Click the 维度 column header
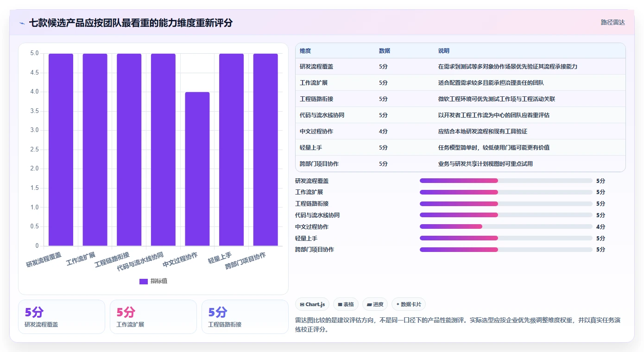This screenshot has width=644, height=352. pos(305,51)
